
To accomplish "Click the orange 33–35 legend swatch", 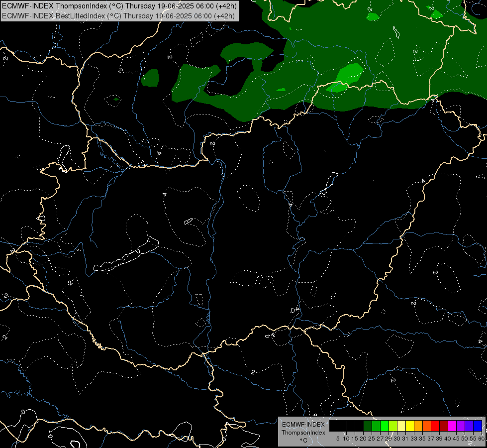I will coord(418,426).
